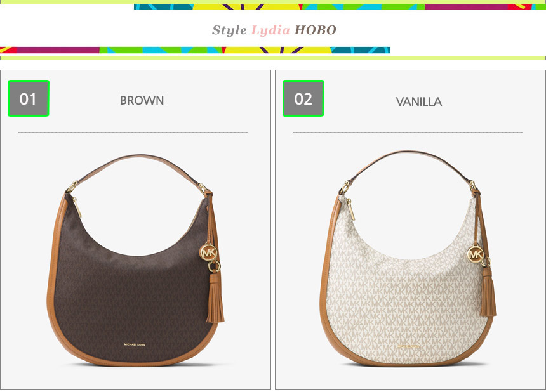Viewport: 546px width, 392px height.
Task: Click the colorful banner below the title
Action: [195, 50]
